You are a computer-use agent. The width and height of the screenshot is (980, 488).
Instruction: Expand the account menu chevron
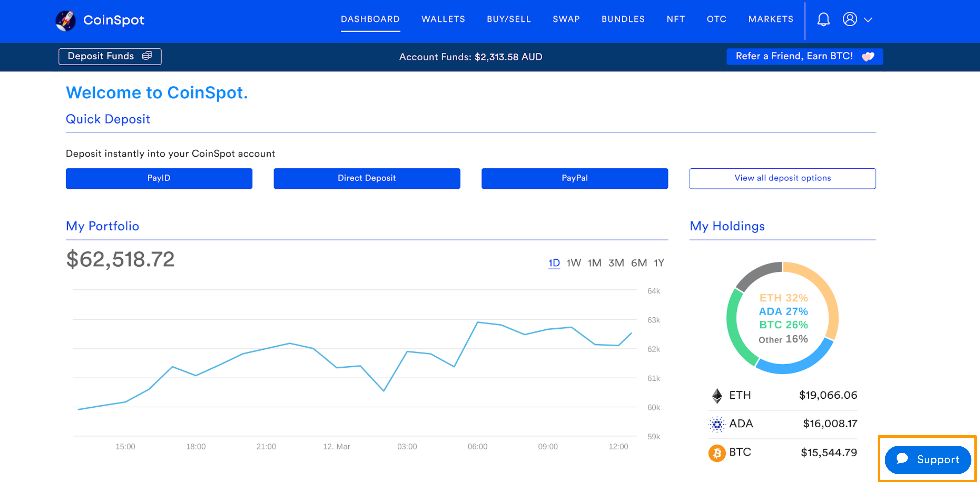pos(868,20)
